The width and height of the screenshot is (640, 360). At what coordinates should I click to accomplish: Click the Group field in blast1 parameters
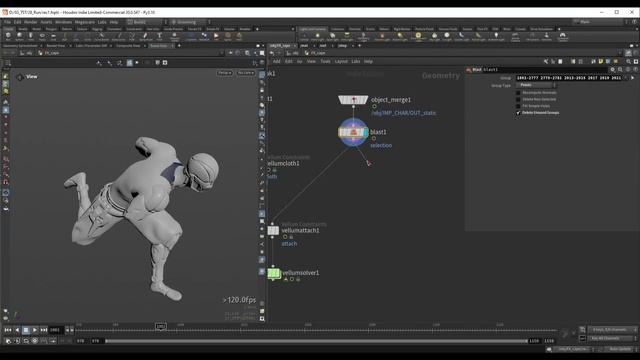click(x=569, y=78)
